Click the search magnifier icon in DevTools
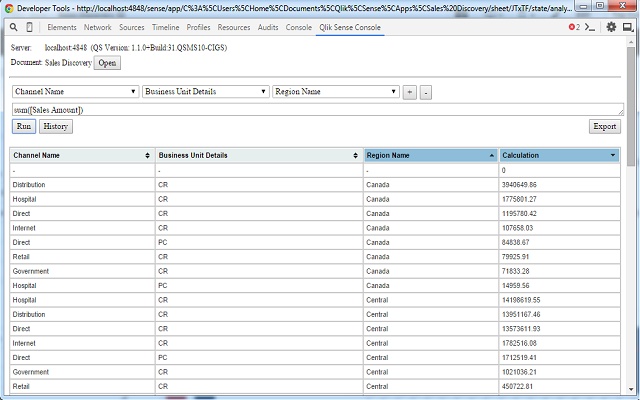Screen dimensions: 640x400 13,27
